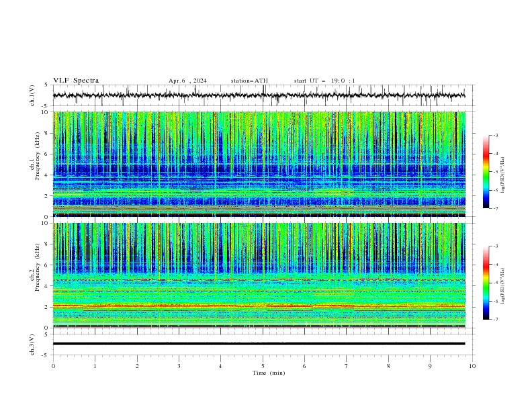Viewport: 532px width, 411px height.
Task: Click the ch.1 'Frequency (kHz)' axis label
Action: click(38, 156)
